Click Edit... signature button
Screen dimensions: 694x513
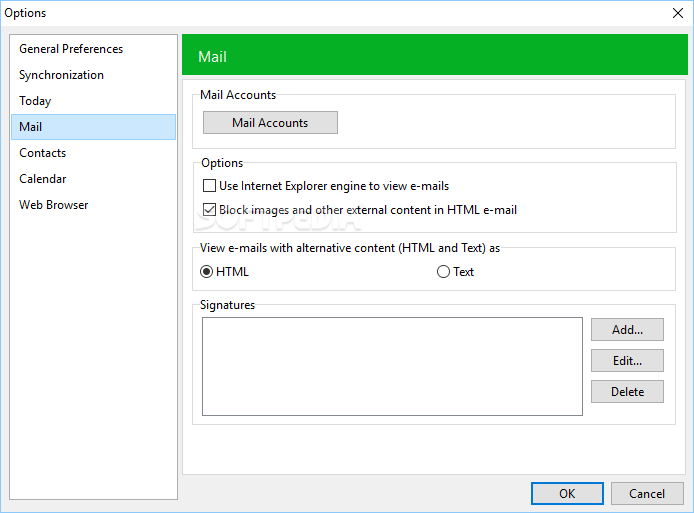(x=627, y=361)
